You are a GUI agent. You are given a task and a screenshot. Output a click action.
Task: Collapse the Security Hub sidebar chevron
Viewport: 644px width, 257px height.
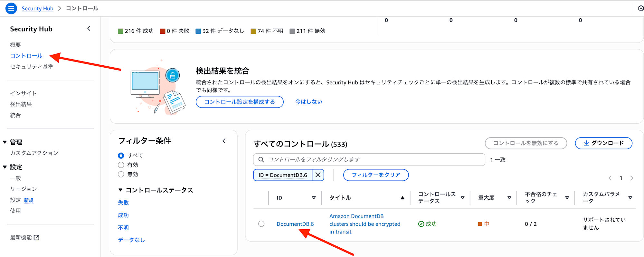pyautogui.click(x=89, y=28)
